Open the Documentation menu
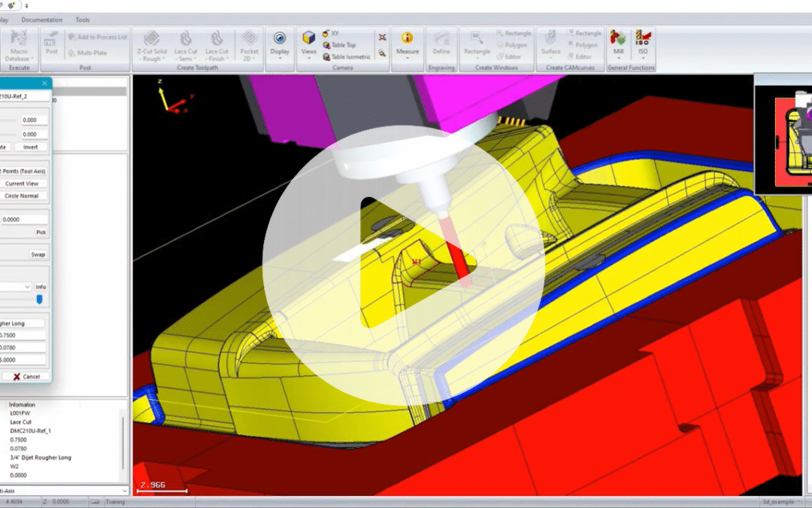 43,20
